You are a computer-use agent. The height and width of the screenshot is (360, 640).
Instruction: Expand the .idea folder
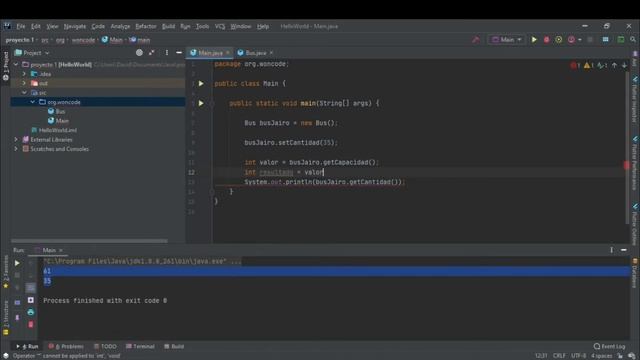24,74
